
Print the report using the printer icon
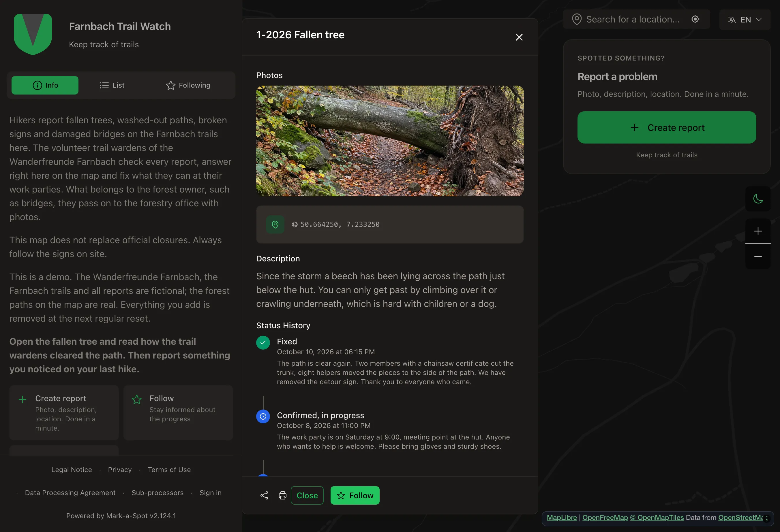click(x=283, y=495)
